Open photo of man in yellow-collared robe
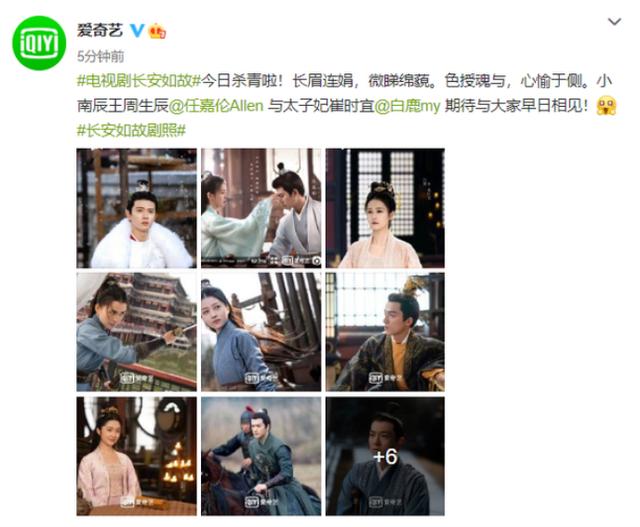The height and width of the screenshot is (527, 640). coord(385,332)
